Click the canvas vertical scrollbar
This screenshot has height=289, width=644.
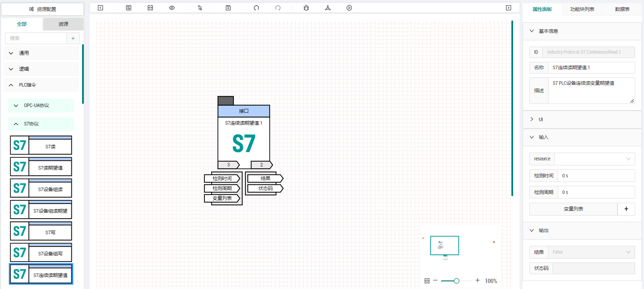click(512, 108)
